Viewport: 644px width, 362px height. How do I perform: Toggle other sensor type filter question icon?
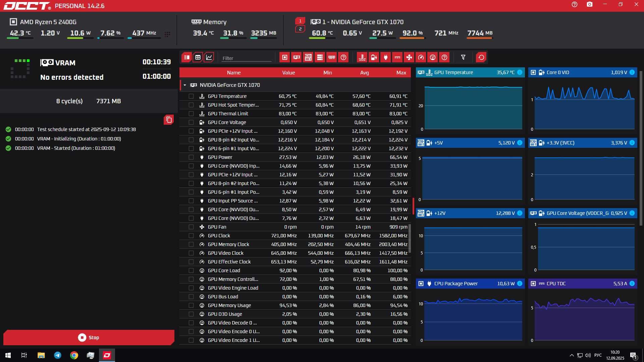pyautogui.click(x=444, y=57)
